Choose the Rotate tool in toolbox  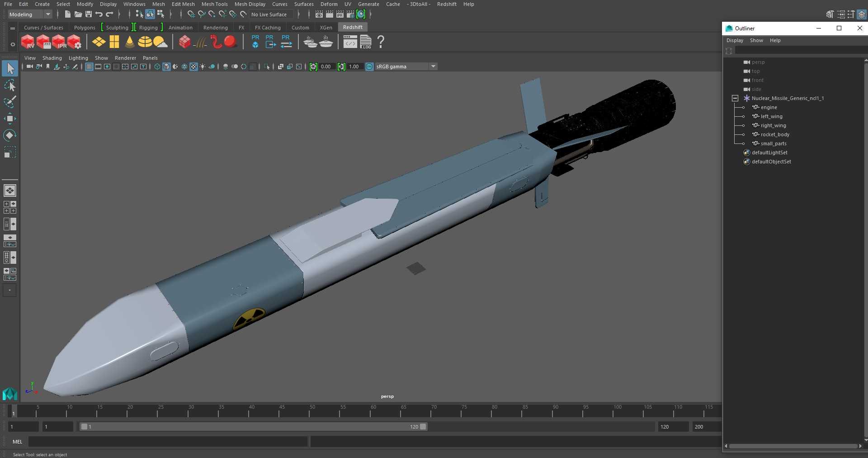coord(9,135)
